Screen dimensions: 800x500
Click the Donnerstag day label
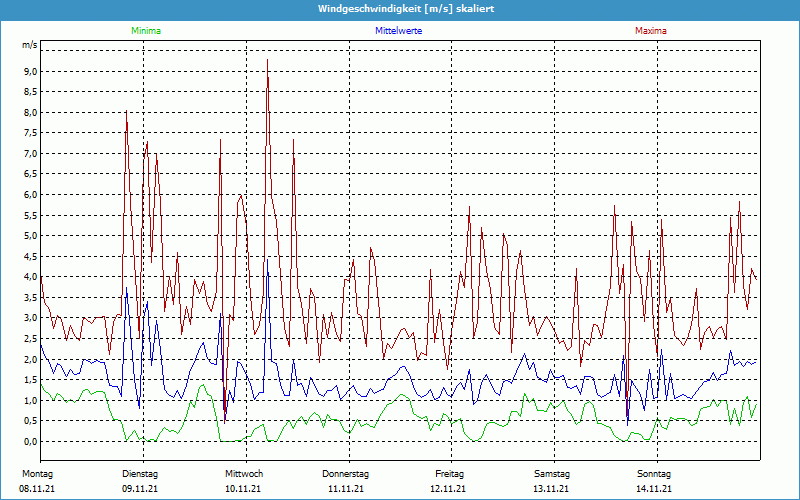point(345,474)
